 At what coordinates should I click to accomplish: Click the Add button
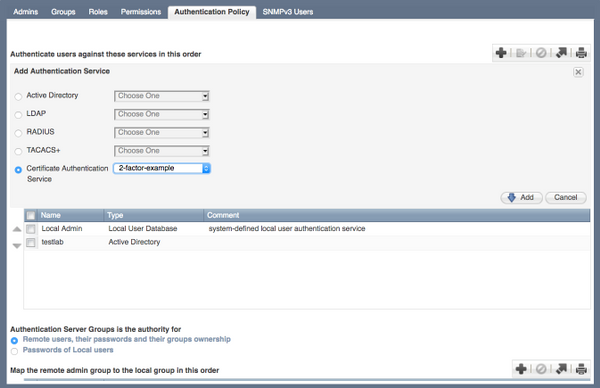(521, 197)
